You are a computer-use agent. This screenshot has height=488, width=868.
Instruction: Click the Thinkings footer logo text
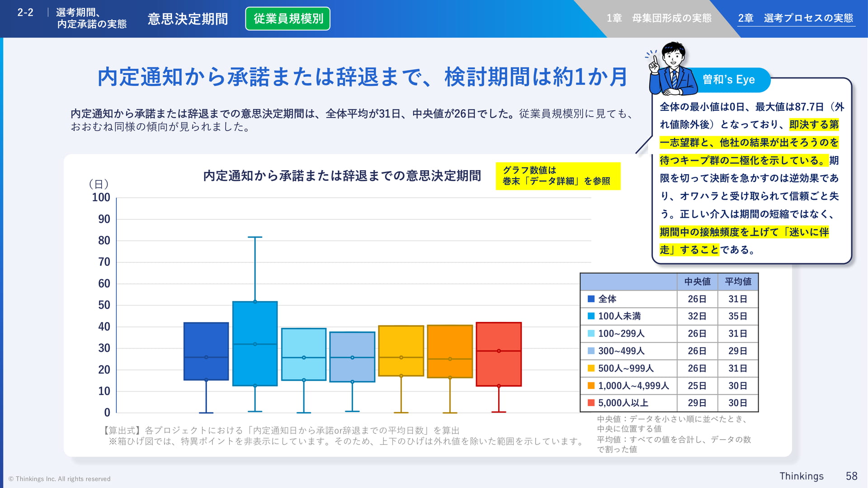click(801, 476)
